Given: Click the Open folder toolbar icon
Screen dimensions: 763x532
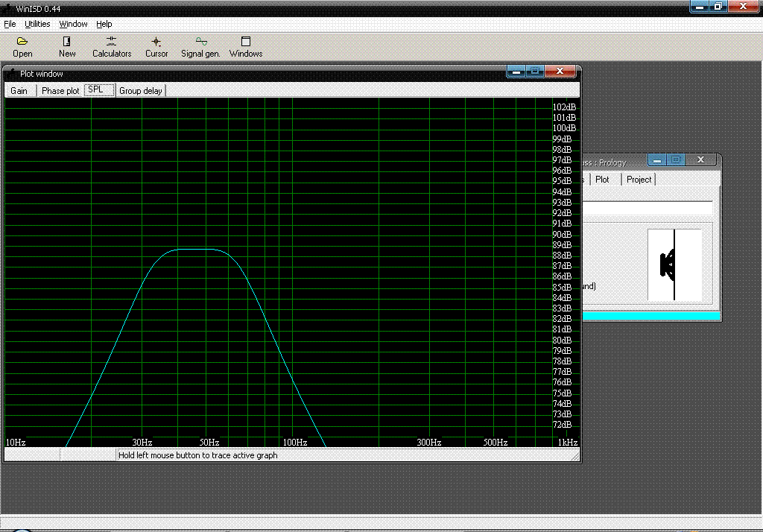Looking at the screenshot, I should [x=22, y=42].
